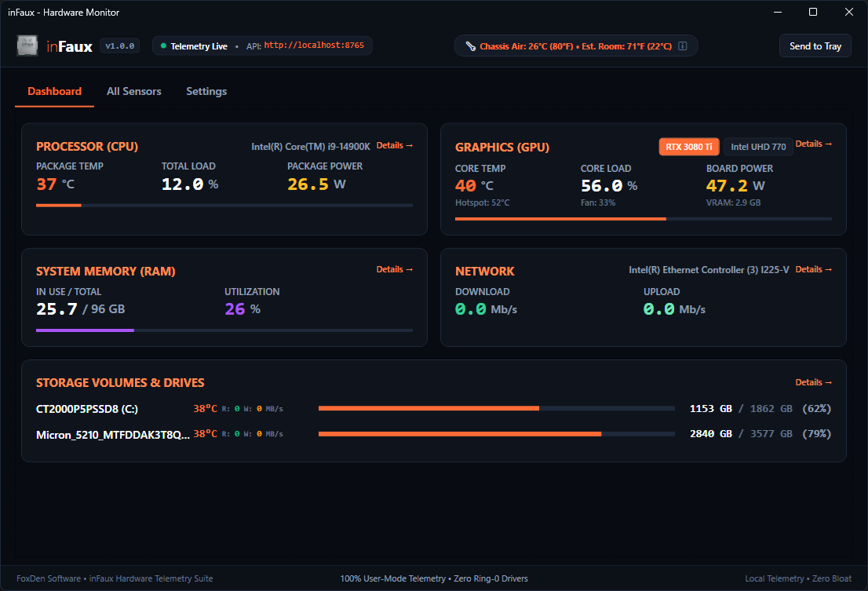Click the NETWORK heading

[x=485, y=271]
